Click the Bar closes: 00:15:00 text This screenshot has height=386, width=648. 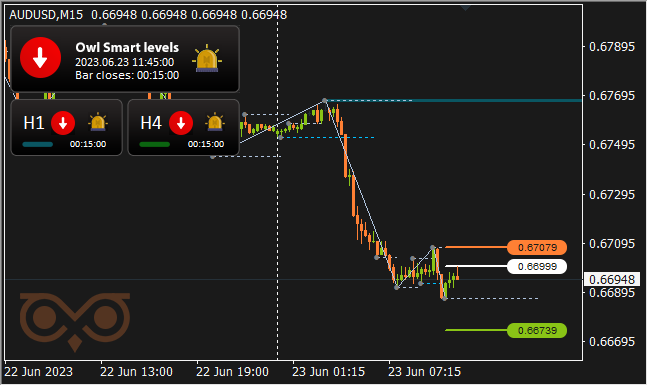(x=127, y=76)
